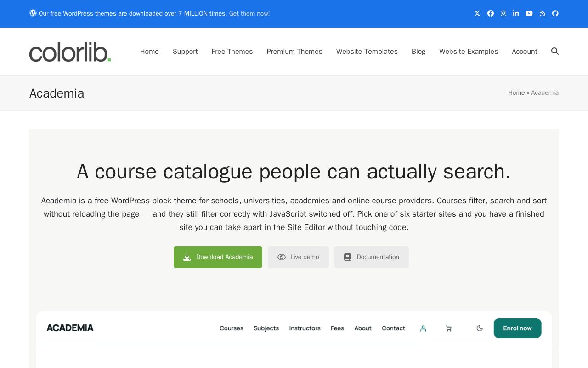Click the user account icon in Academia preview

(x=423, y=328)
